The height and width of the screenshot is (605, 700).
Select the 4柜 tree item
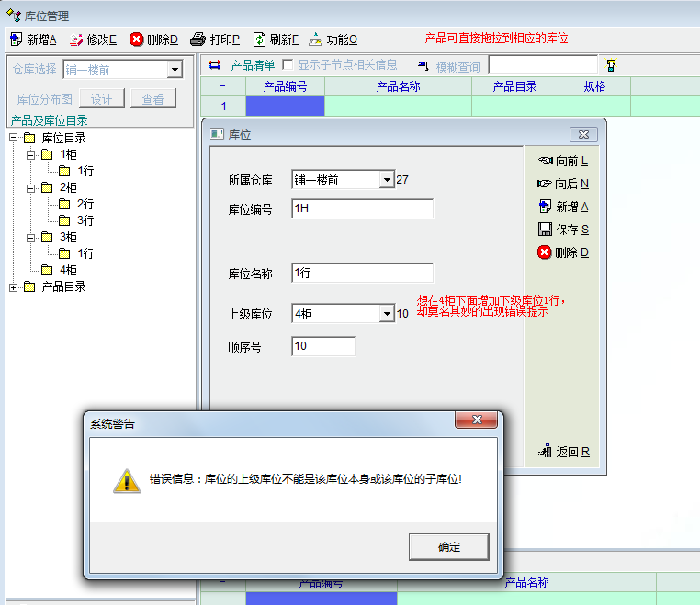pyautogui.click(x=68, y=270)
